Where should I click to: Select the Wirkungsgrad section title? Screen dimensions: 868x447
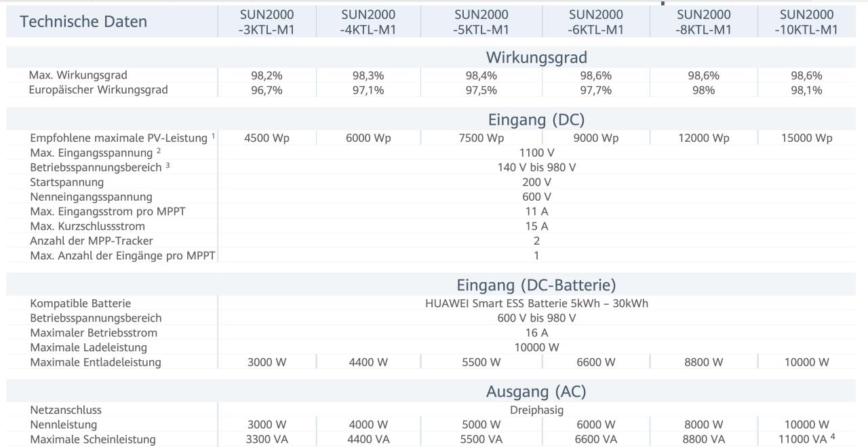click(x=536, y=58)
